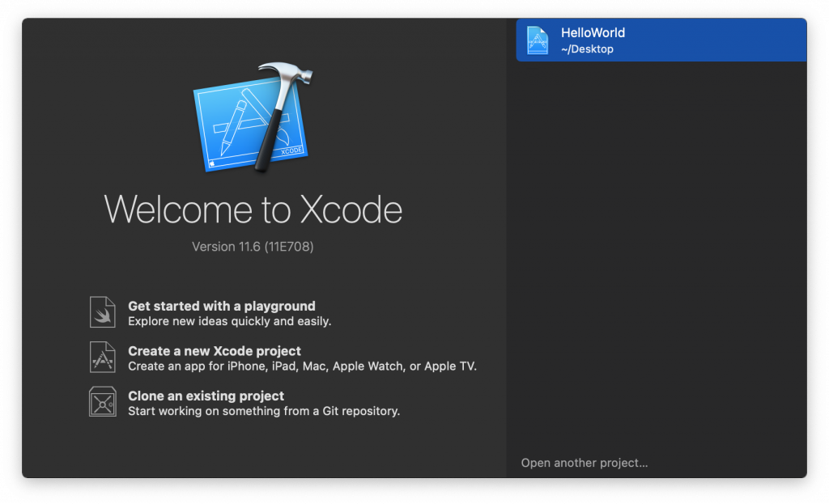The height and width of the screenshot is (504, 829).
Task: Open Get started with a playground
Action: (222, 306)
